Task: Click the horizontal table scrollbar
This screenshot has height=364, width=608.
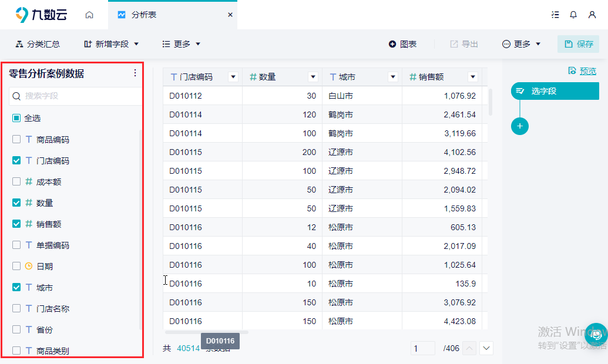Action: point(207,332)
